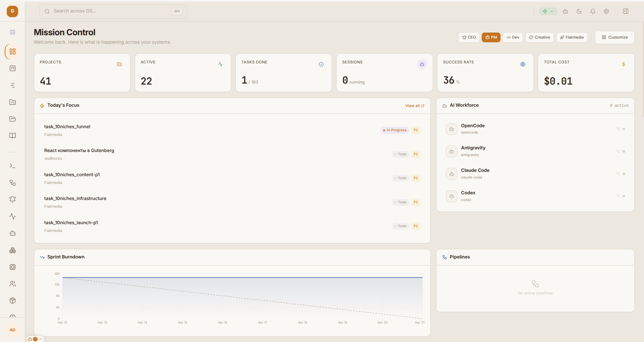Open the pipeline nodes icon in sidebar

[12, 183]
